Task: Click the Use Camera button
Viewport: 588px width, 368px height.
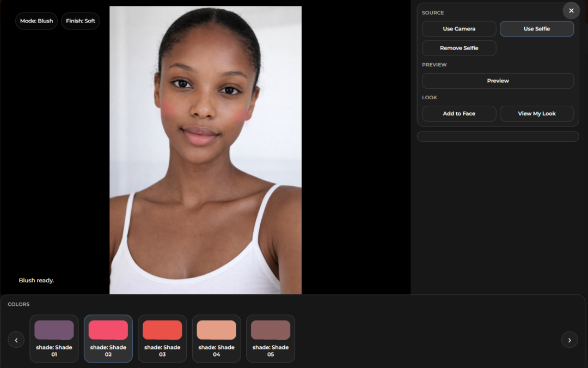Action: click(x=458, y=29)
